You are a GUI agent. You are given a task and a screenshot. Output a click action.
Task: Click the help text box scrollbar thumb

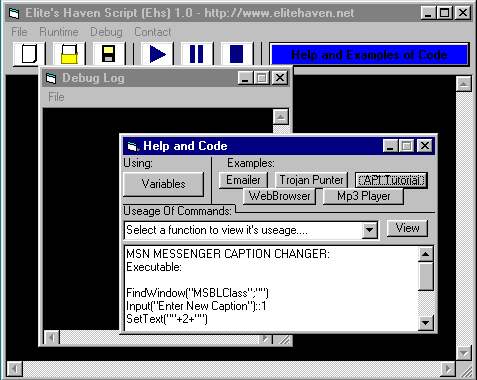426,276
